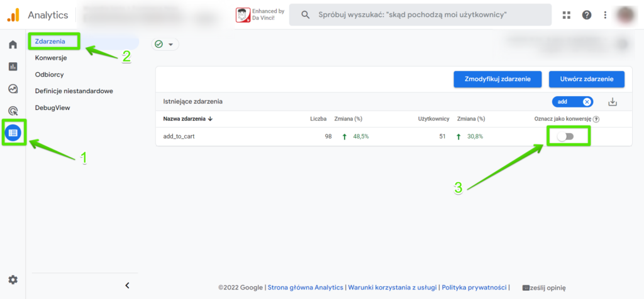Select the Configure list icon
The image size is (644, 299).
coord(13,133)
